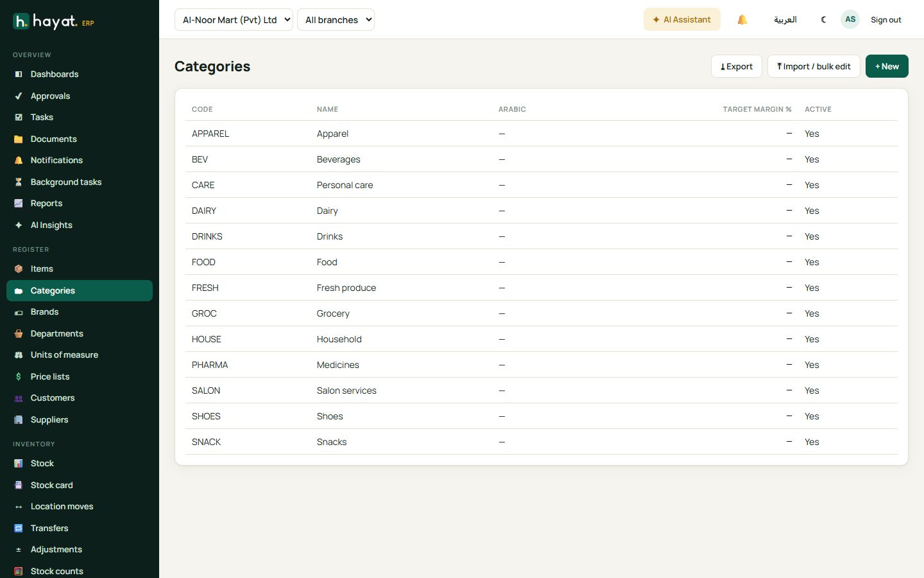Open the Medicines category row

click(542, 365)
